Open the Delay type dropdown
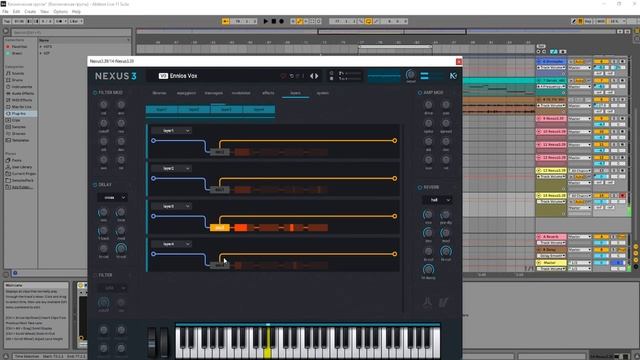The image size is (640, 360). tap(112, 198)
